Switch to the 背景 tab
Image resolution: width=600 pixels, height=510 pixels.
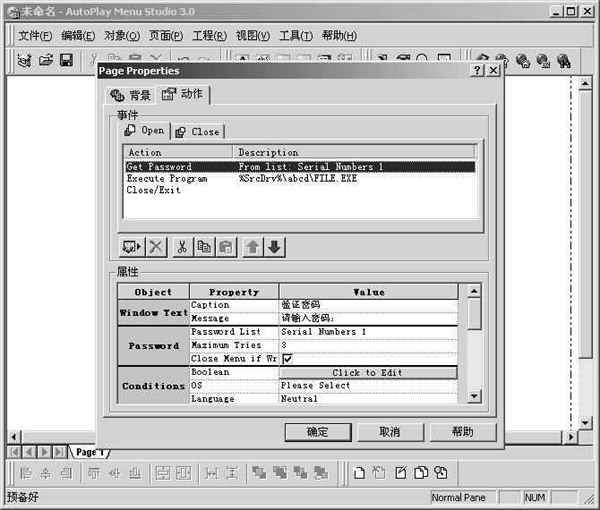(131, 95)
